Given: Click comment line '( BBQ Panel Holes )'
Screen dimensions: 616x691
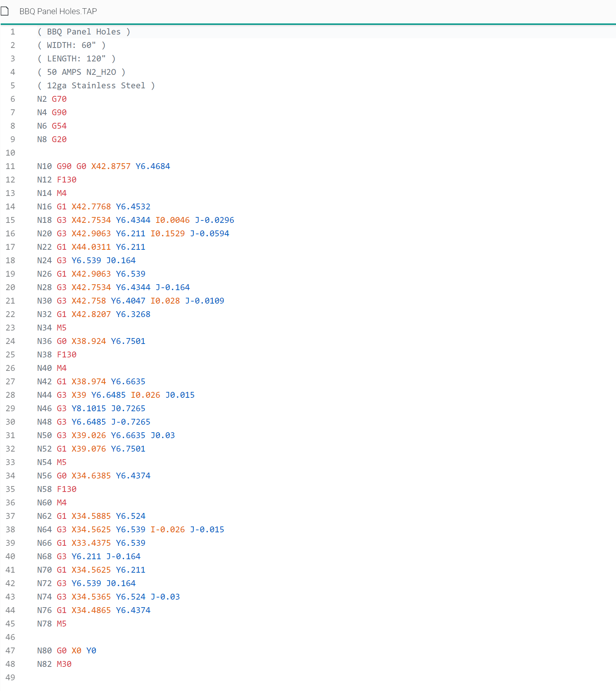Looking at the screenshot, I should click(84, 32).
